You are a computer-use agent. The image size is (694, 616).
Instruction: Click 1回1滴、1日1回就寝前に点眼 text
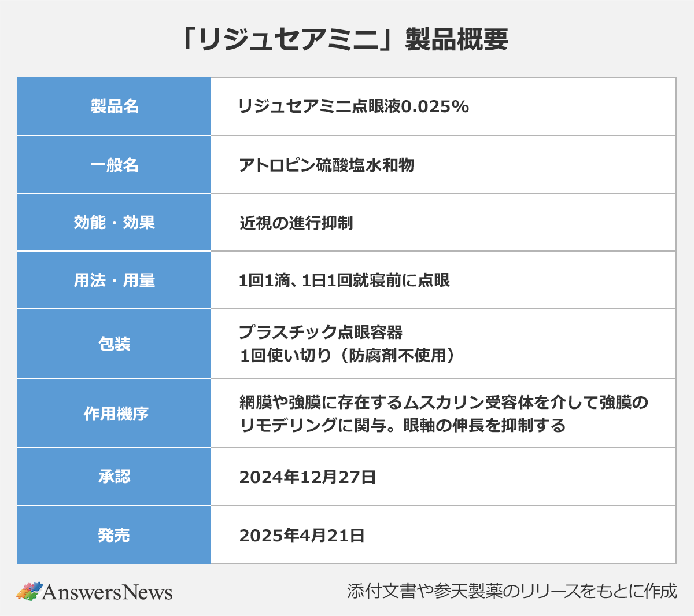[x=344, y=281]
